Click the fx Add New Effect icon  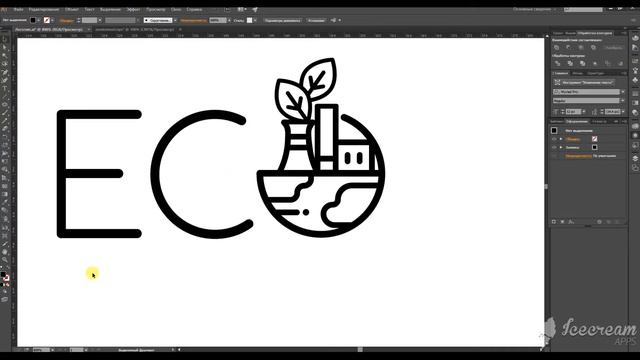click(571, 222)
